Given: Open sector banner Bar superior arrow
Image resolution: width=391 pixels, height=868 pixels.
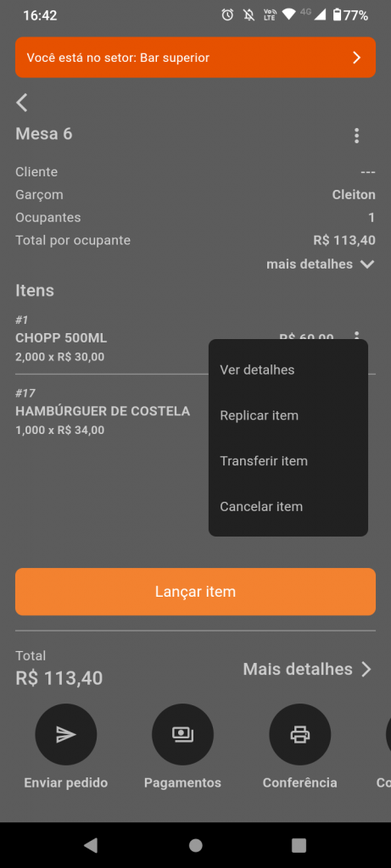Looking at the screenshot, I should point(357,58).
